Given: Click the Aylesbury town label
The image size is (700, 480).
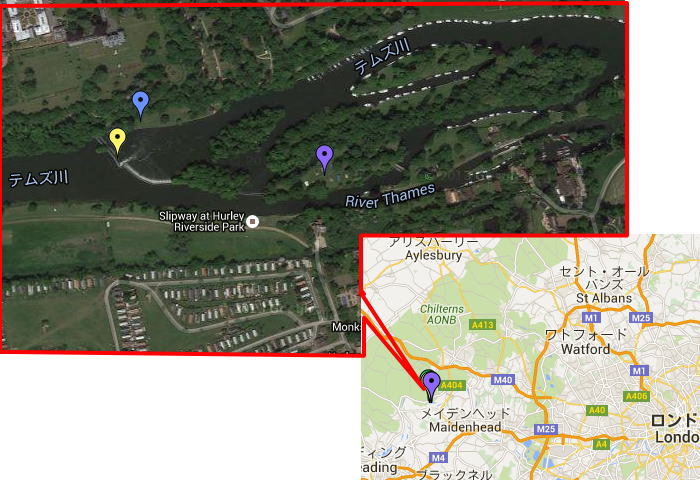Looking at the screenshot, I should 433,255.
